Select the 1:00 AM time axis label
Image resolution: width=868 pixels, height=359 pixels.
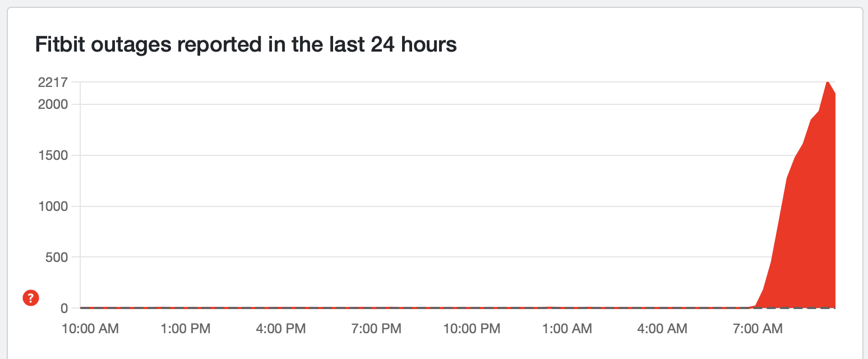567,329
